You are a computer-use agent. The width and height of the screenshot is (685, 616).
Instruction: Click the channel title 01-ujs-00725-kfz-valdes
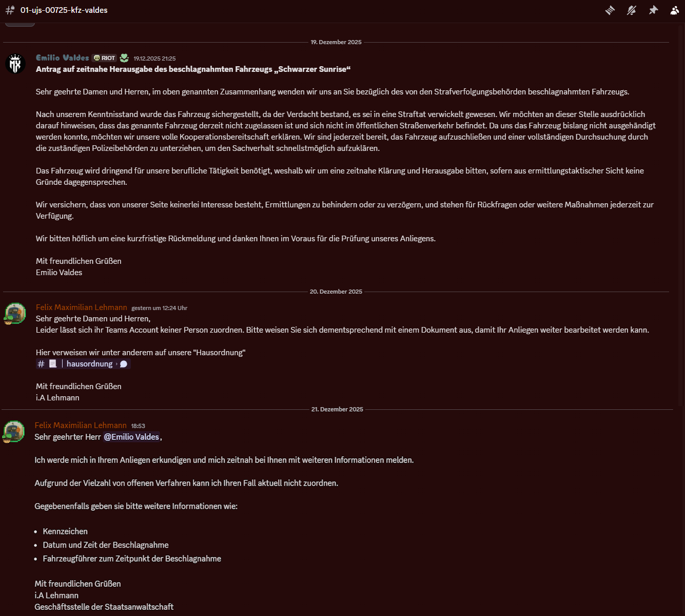point(64,10)
